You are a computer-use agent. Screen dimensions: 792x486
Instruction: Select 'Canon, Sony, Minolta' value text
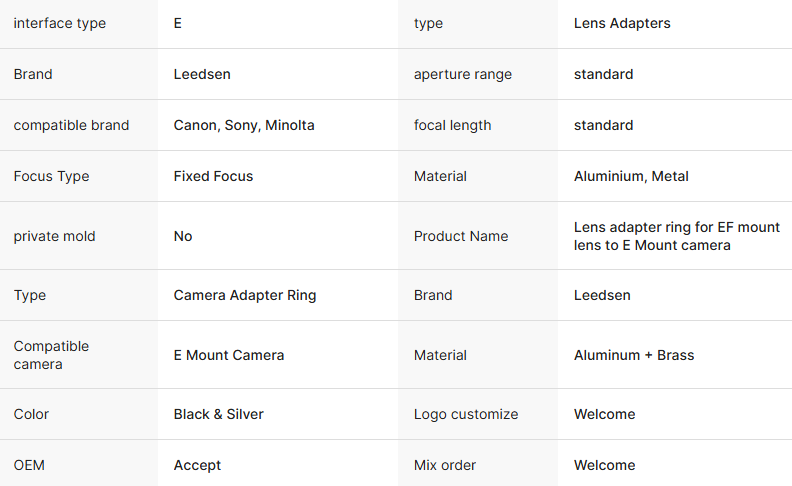244,125
